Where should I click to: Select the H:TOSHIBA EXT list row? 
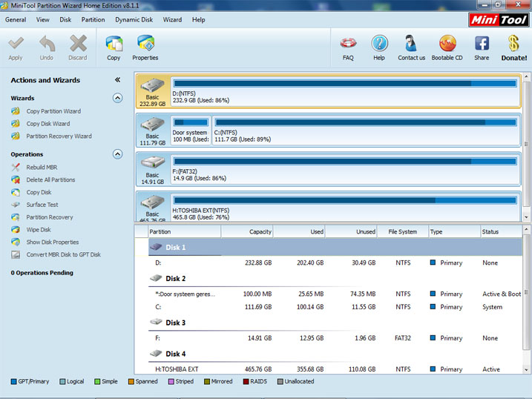(x=335, y=369)
